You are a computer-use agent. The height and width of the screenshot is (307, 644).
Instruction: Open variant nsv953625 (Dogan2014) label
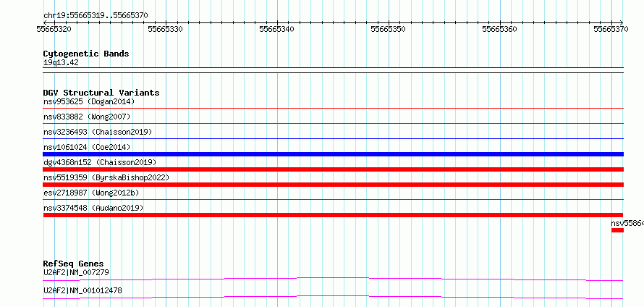coord(89,101)
